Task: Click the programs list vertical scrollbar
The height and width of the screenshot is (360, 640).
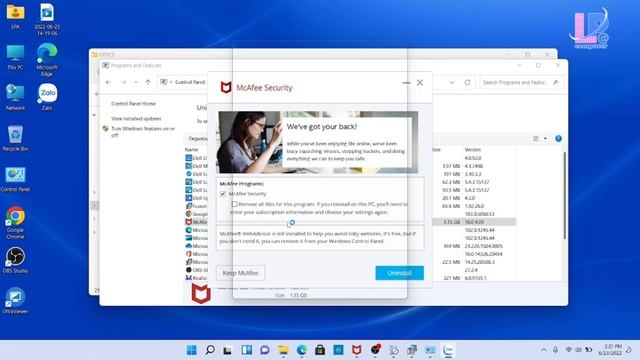Action: (565, 196)
